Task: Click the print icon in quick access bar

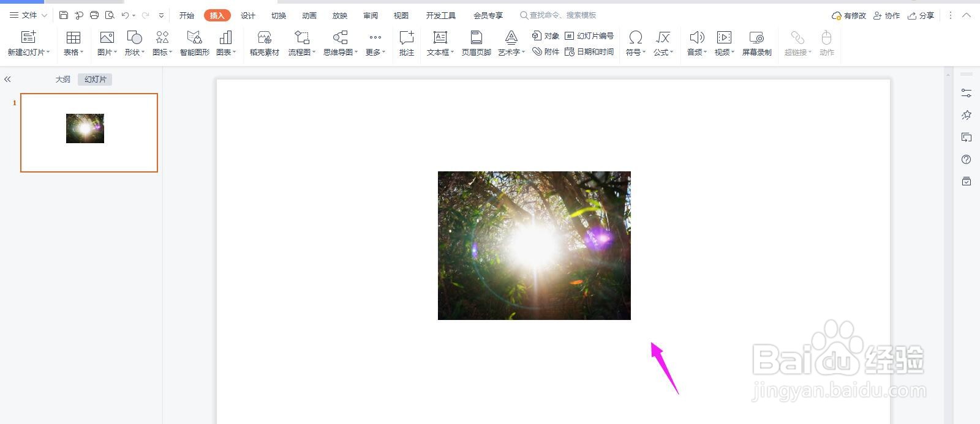Action: tap(94, 15)
